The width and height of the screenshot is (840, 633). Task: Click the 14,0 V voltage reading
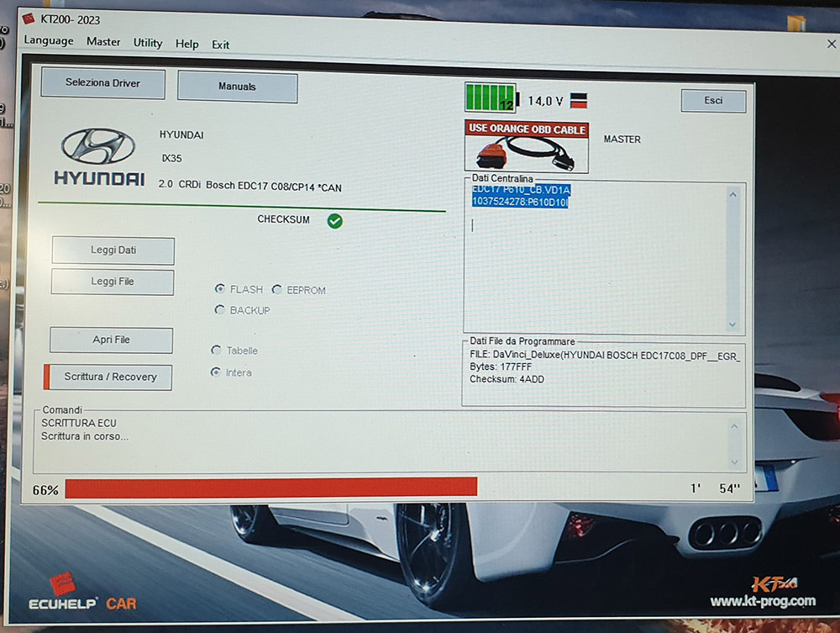[x=545, y=101]
